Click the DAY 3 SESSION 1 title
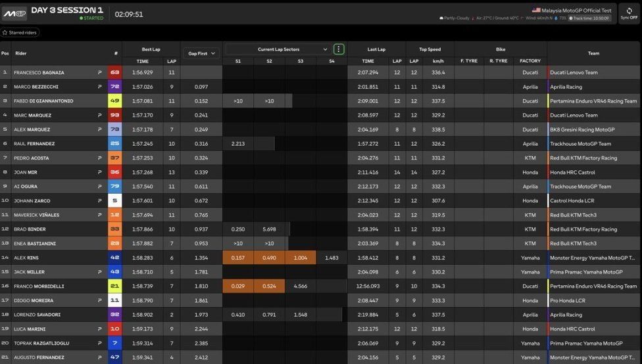This screenshot has width=642, height=364. coord(67,10)
